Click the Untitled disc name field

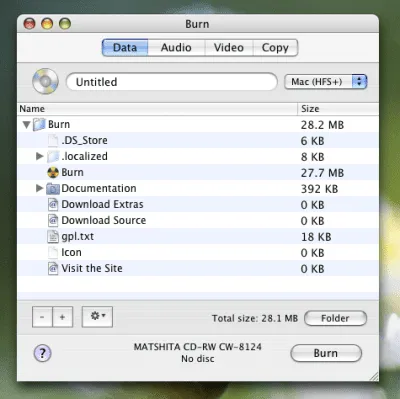coord(172,82)
